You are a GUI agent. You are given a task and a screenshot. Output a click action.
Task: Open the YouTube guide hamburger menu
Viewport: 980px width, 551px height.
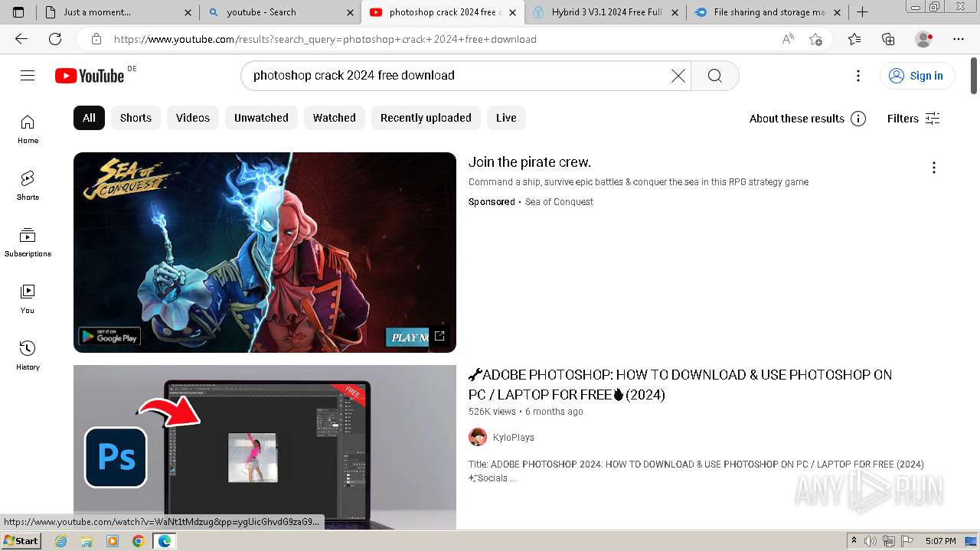coord(28,75)
